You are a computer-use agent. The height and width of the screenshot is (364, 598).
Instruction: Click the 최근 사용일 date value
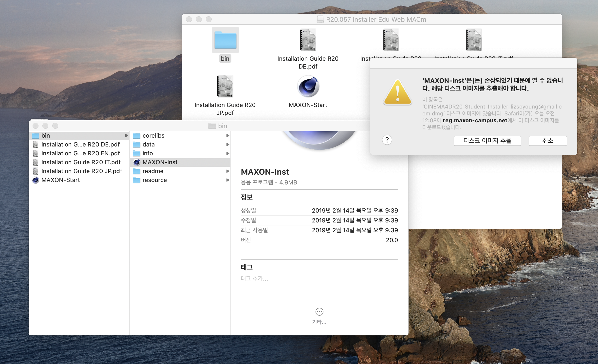355,230
